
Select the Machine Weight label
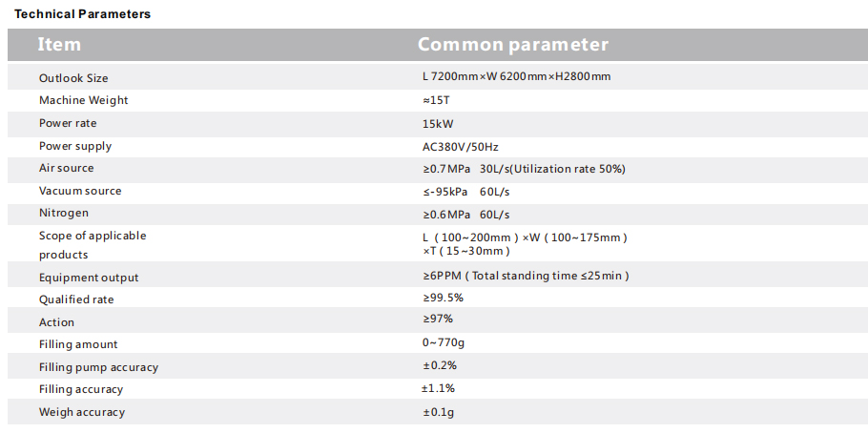coord(83,100)
